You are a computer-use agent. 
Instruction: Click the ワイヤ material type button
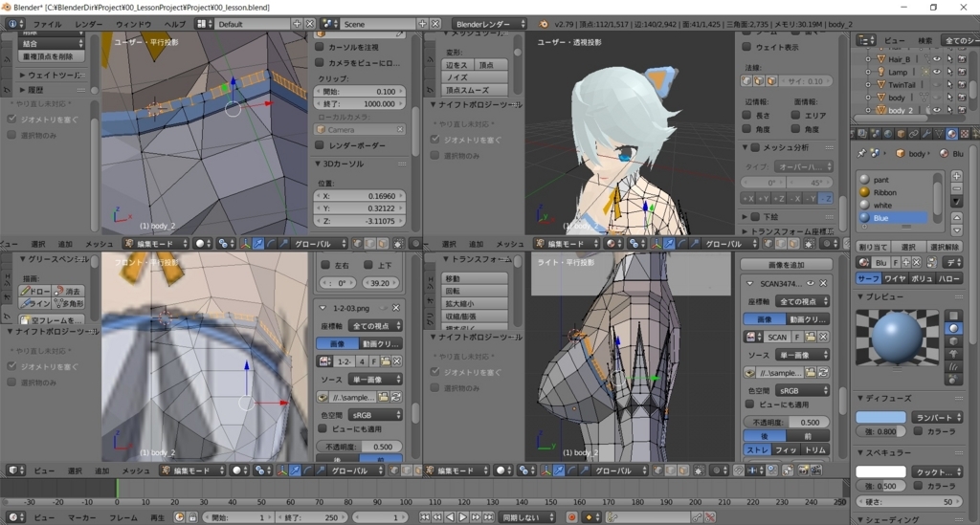(895, 278)
